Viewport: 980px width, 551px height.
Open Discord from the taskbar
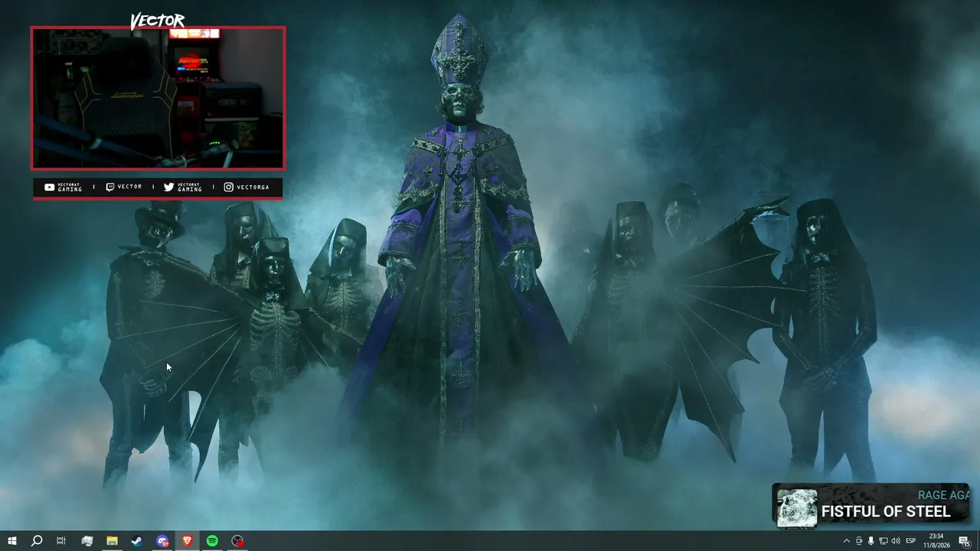[x=162, y=541]
